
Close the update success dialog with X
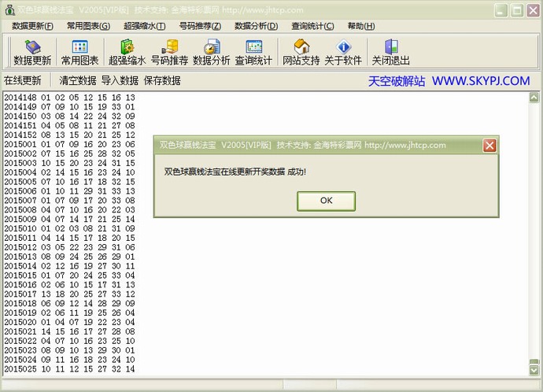(489, 146)
